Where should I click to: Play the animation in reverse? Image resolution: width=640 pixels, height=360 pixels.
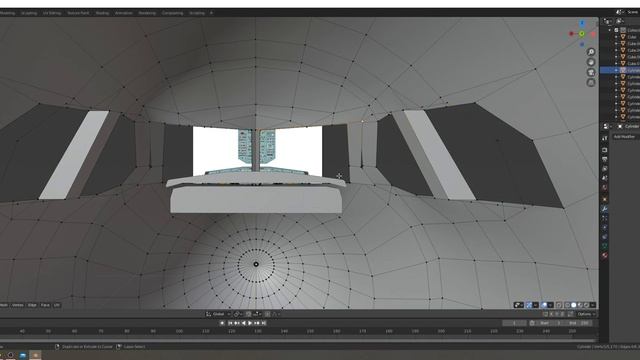(x=244, y=323)
